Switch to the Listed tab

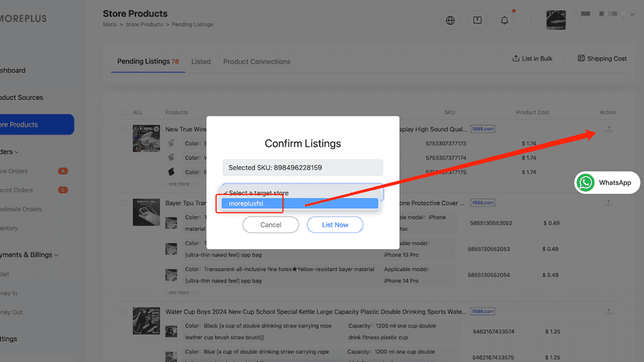pos(201,61)
